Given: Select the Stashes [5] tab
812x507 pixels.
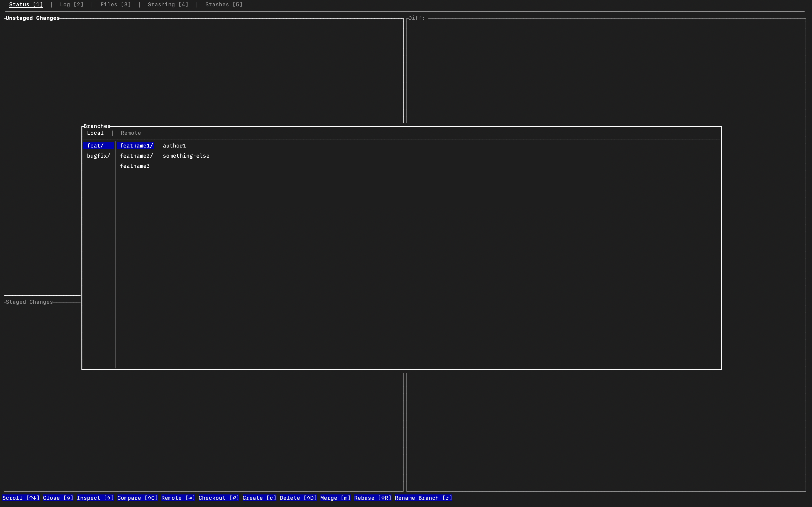Looking at the screenshot, I should (224, 4).
